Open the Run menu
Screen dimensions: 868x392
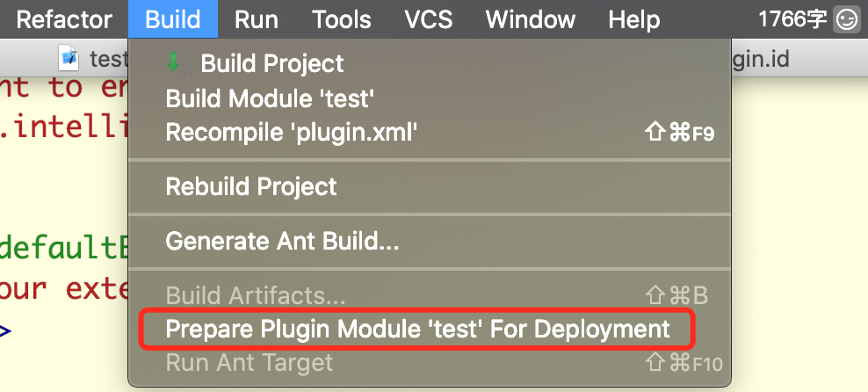tap(257, 20)
